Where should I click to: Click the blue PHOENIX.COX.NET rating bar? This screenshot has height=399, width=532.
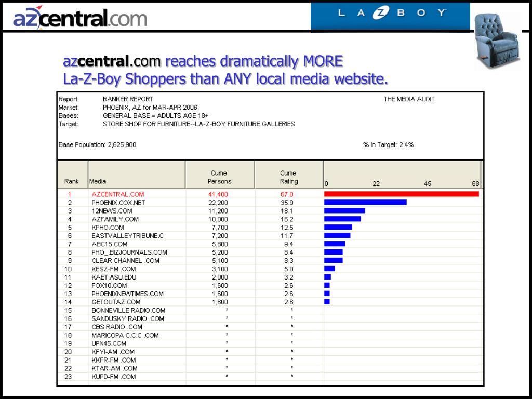365,203
